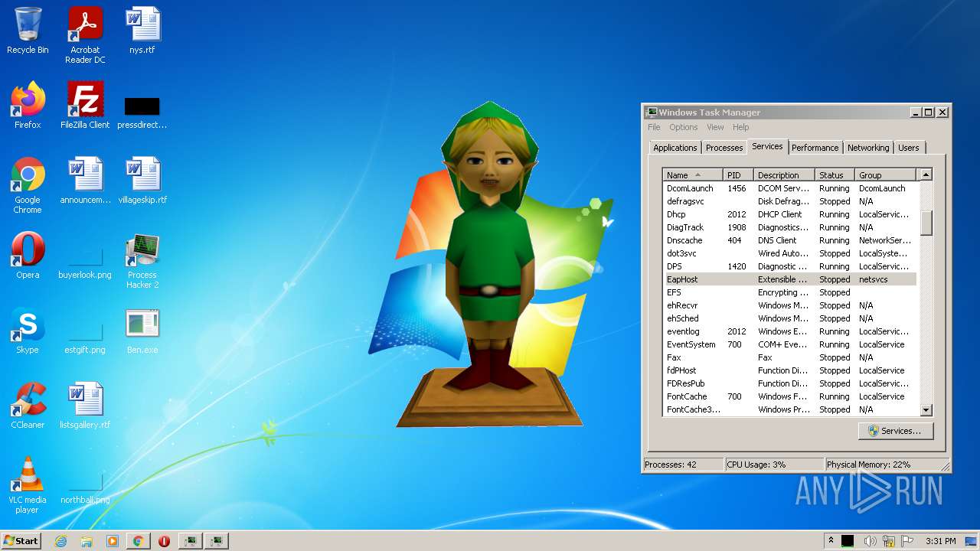The width and height of the screenshot is (980, 551).
Task: Click the 3:31 PM clock
Action: [940, 541]
